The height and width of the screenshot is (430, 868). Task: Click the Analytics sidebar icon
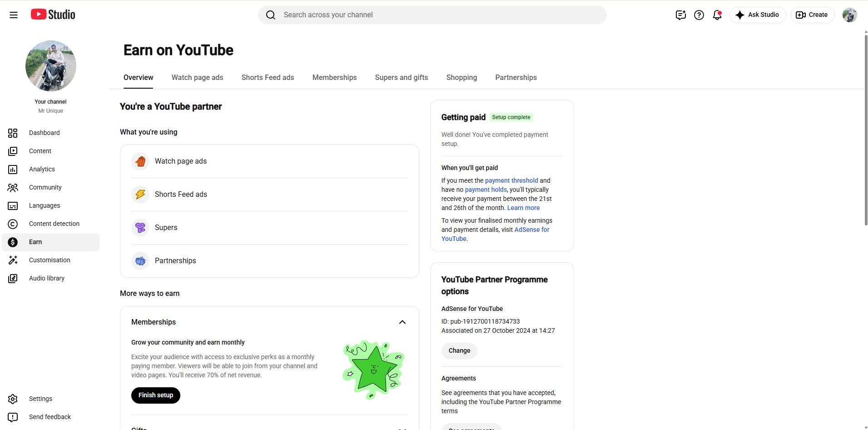click(x=13, y=169)
